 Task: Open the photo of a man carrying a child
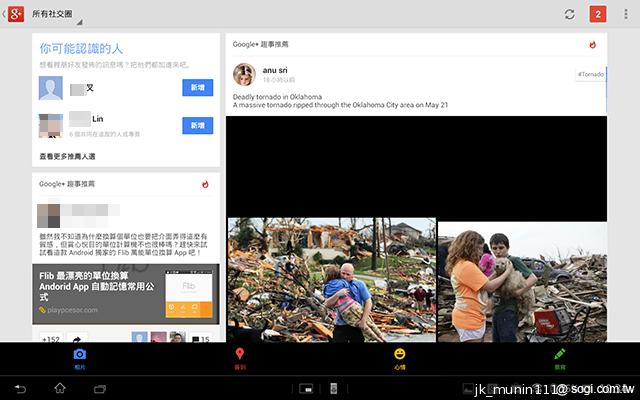coord(331,280)
